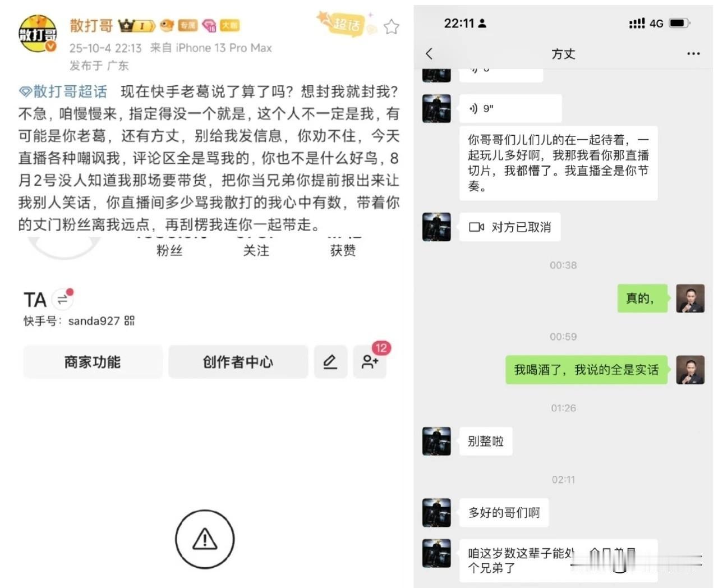This screenshot has height=588, width=718.
Task: Open add friend icon with 12 badge
Action: [x=370, y=362]
